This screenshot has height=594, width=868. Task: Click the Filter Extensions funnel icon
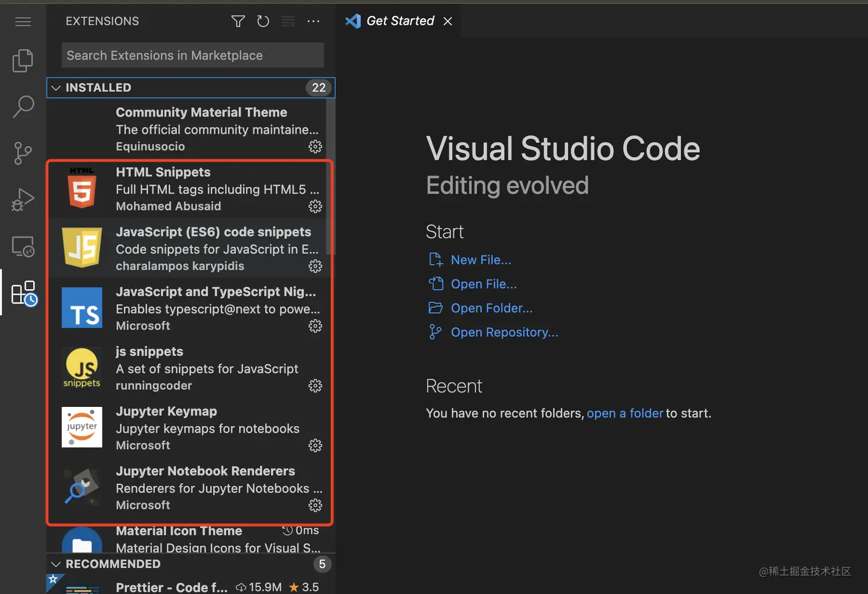238,22
